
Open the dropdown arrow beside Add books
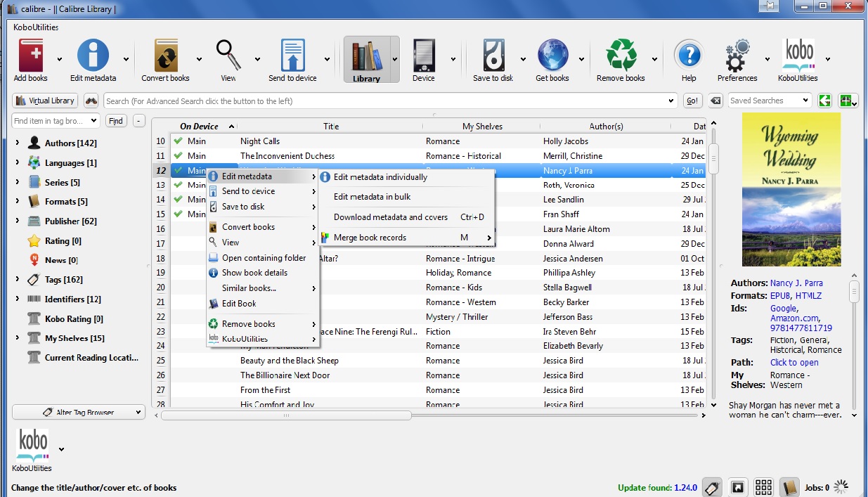pyautogui.click(x=59, y=59)
